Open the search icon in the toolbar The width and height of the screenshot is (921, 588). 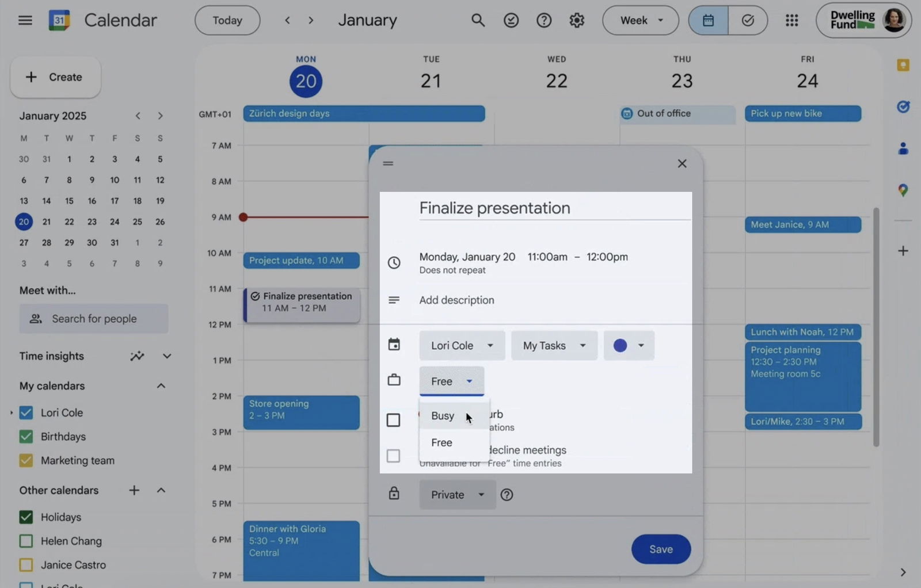(x=478, y=20)
